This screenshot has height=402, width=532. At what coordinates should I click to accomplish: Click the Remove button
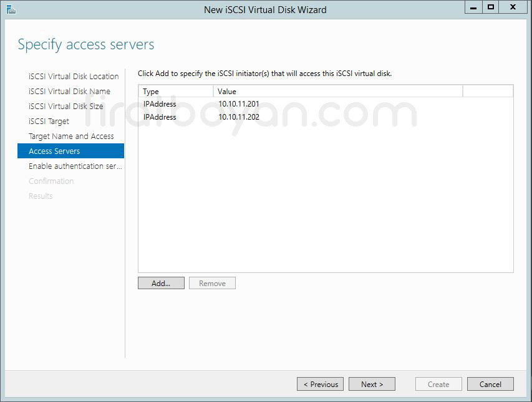point(212,283)
